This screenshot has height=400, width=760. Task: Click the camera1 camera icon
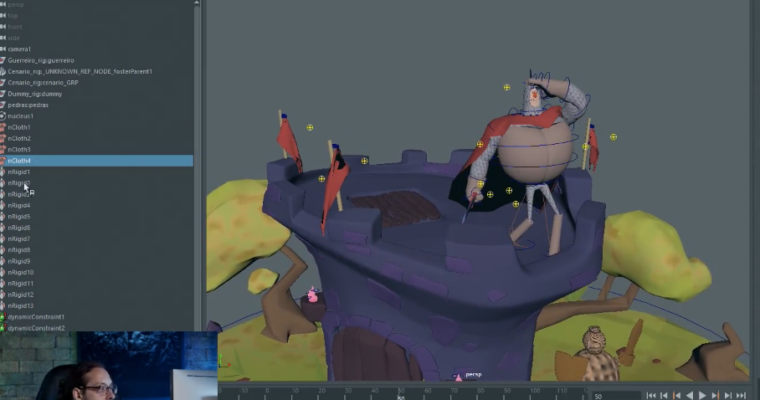click(x=3, y=49)
